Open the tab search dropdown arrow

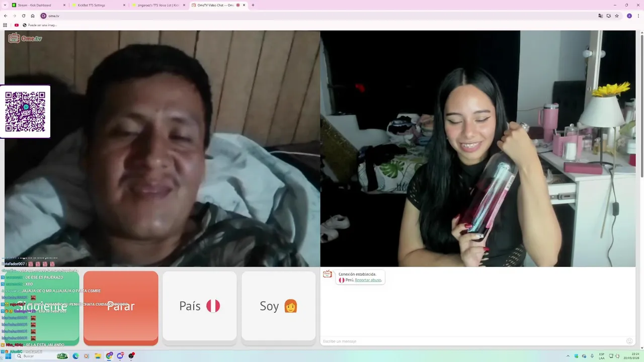(6, 5)
